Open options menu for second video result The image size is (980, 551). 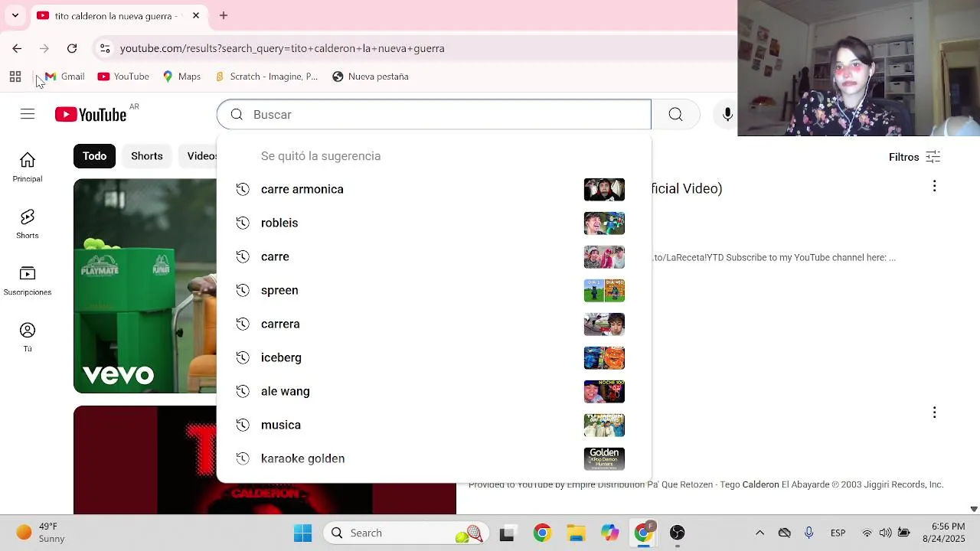[934, 412]
